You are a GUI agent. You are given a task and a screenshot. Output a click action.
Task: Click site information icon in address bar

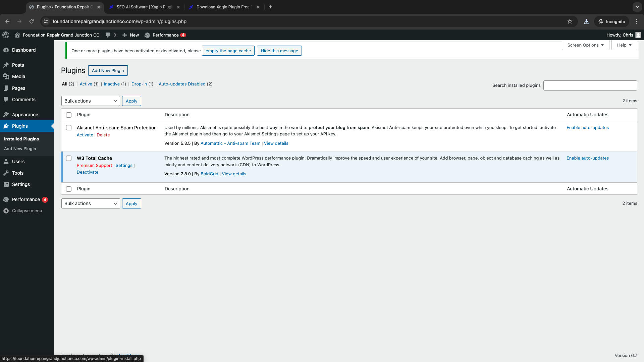tap(46, 21)
